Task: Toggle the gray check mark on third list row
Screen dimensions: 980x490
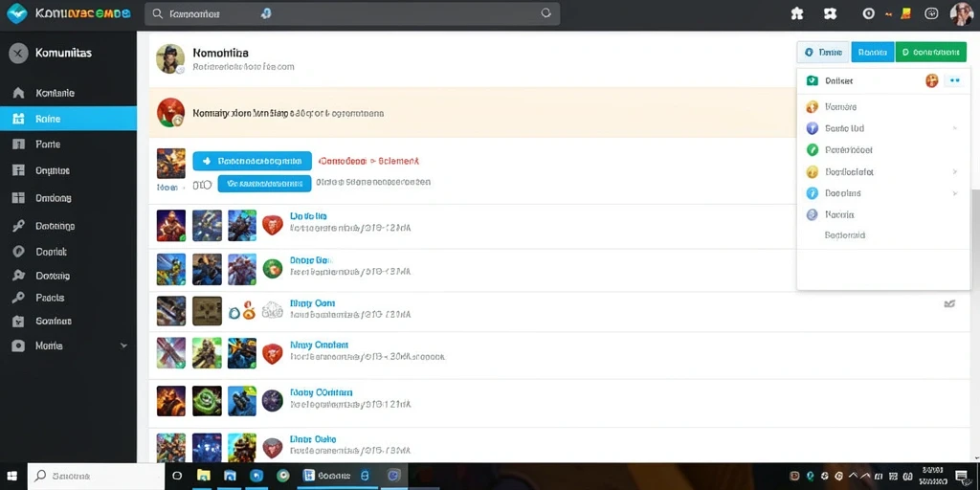Action: [x=949, y=303]
